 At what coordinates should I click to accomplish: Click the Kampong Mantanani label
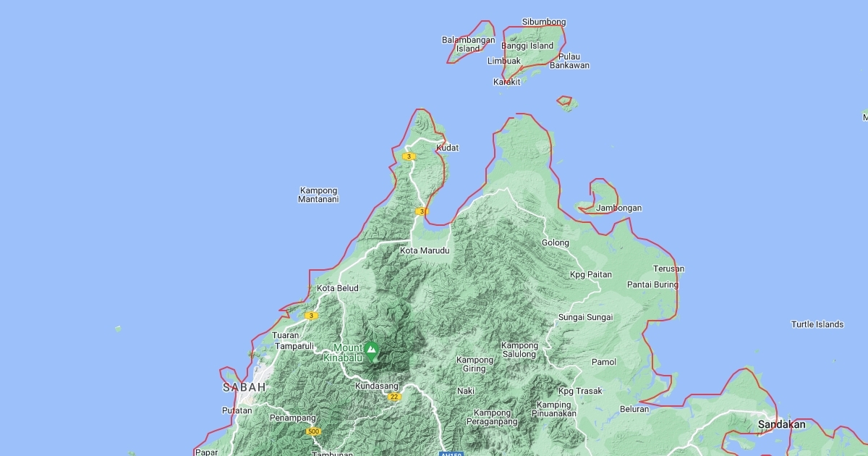[x=318, y=195]
